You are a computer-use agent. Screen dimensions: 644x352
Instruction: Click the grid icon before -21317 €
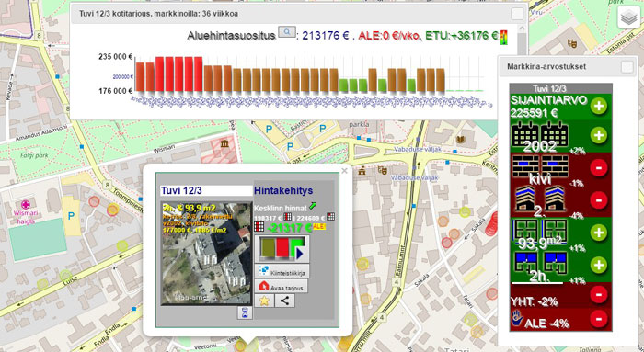tap(259, 226)
